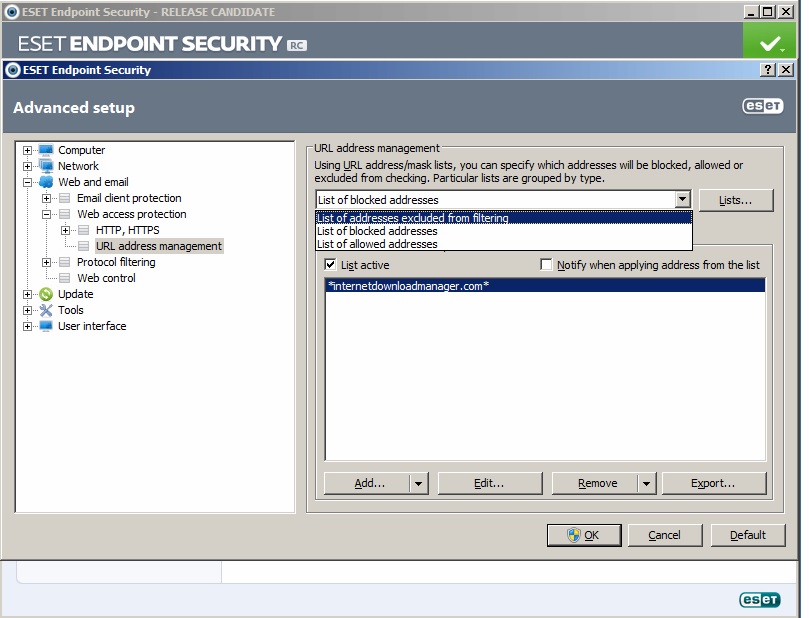Click the Computer icon in the tree
The width and height of the screenshot is (809, 618).
pos(46,150)
